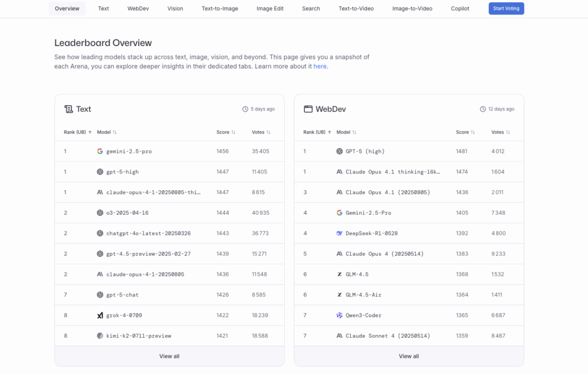Click Google logo beside gemini-2.5-pro
588x374 pixels.
point(100,151)
